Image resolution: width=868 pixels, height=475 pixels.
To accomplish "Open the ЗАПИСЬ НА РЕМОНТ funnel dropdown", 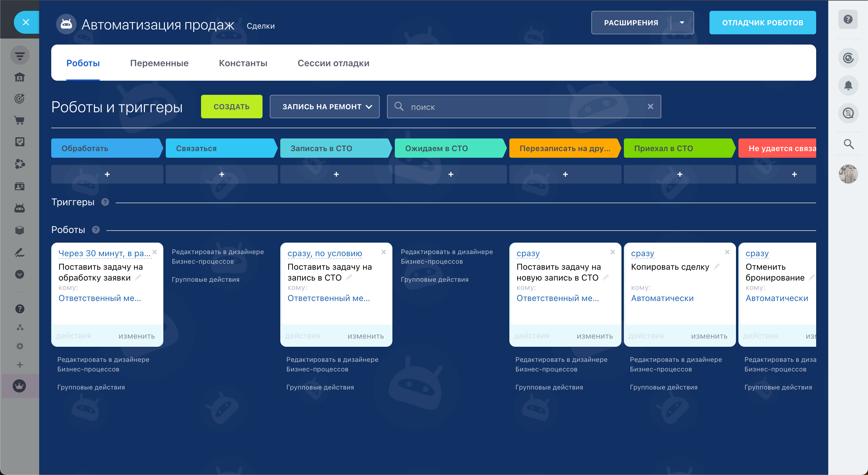I will pos(324,107).
